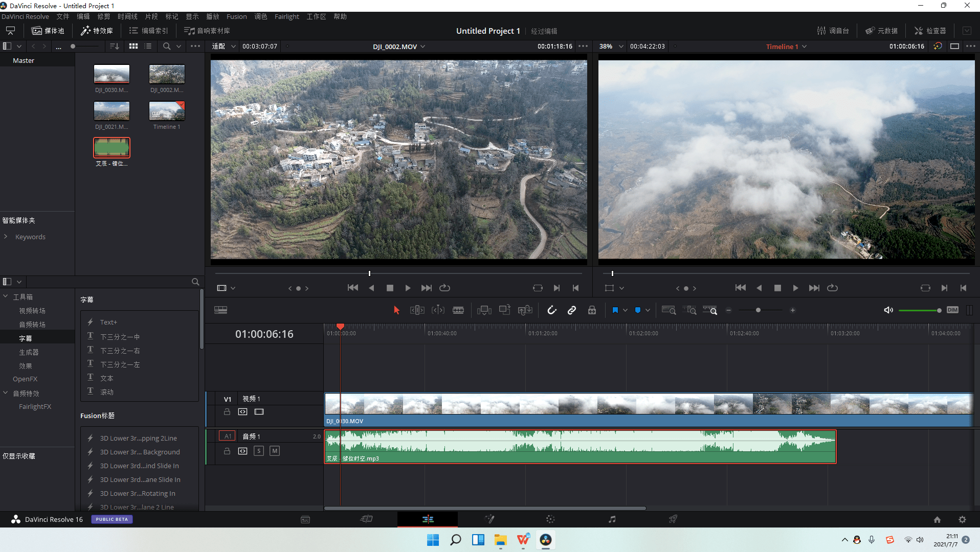Solo audio track A1 with S button
980x552 pixels.
[259, 451]
